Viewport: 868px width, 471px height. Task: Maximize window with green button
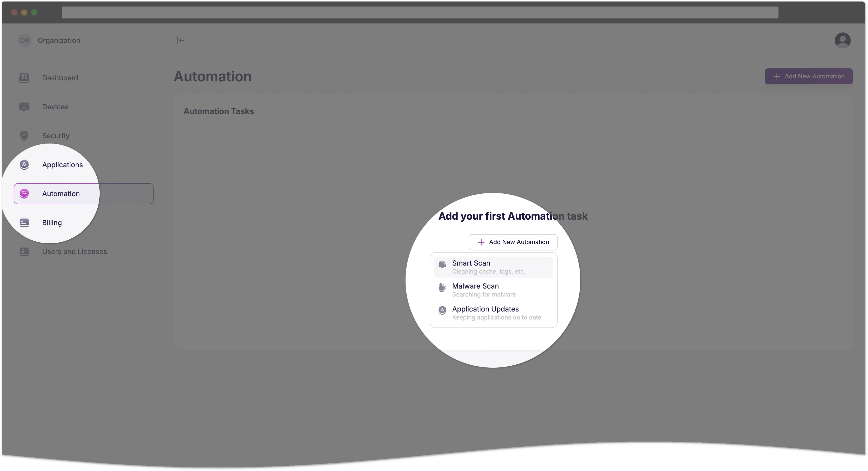coord(34,12)
